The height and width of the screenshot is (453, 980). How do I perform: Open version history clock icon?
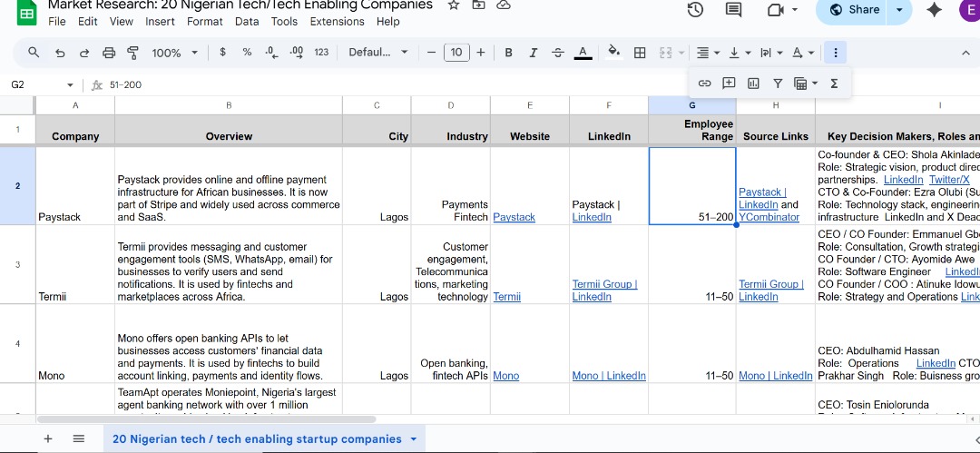[x=695, y=9]
